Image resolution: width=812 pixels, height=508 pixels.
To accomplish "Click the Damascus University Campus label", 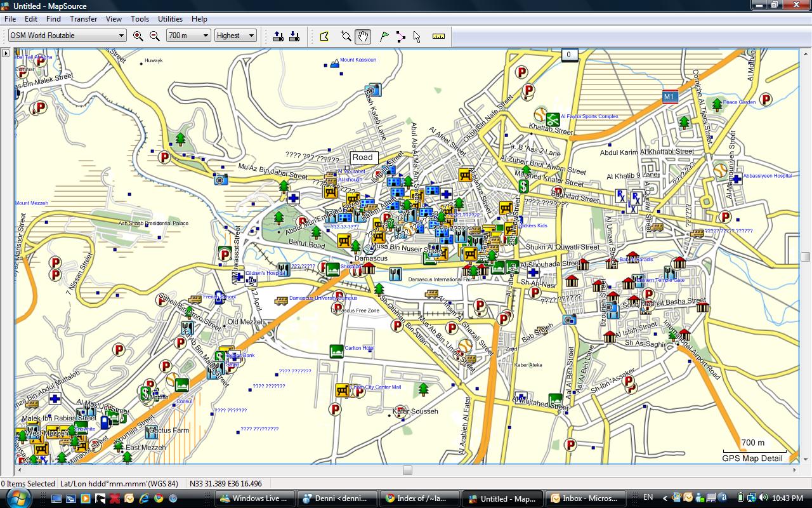I will (x=323, y=298).
